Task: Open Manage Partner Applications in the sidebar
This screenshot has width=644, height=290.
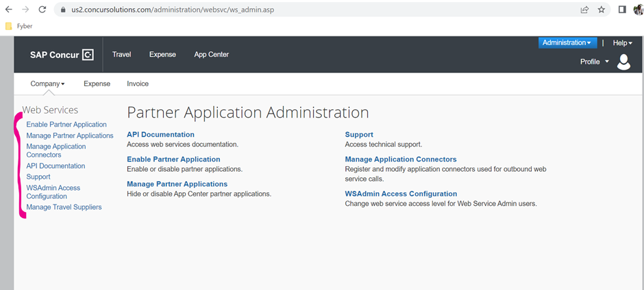Action: 70,135
